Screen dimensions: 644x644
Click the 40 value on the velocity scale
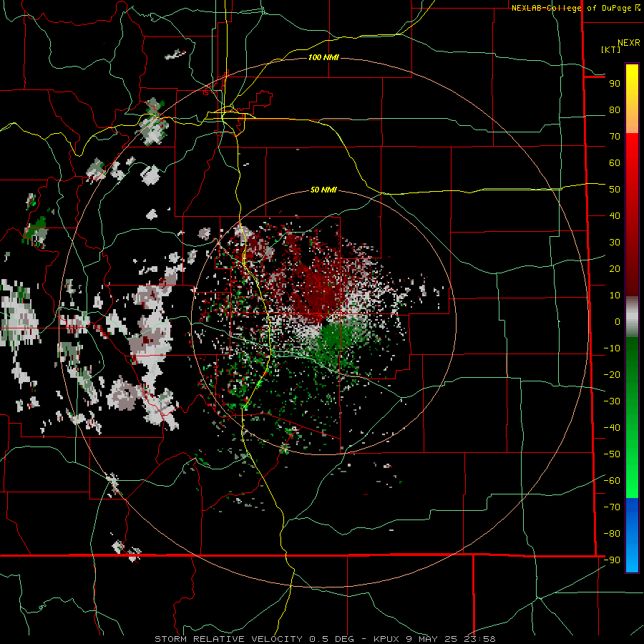pyautogui.click(x=615, y=215)
